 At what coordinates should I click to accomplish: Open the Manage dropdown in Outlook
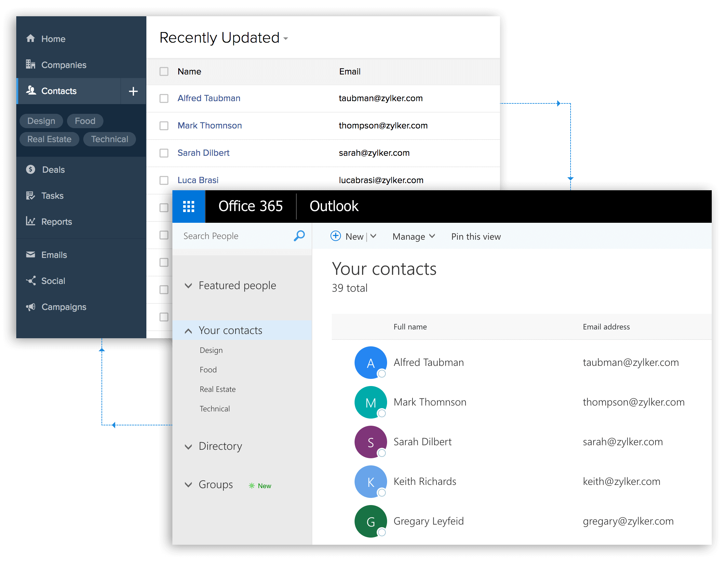413,236
